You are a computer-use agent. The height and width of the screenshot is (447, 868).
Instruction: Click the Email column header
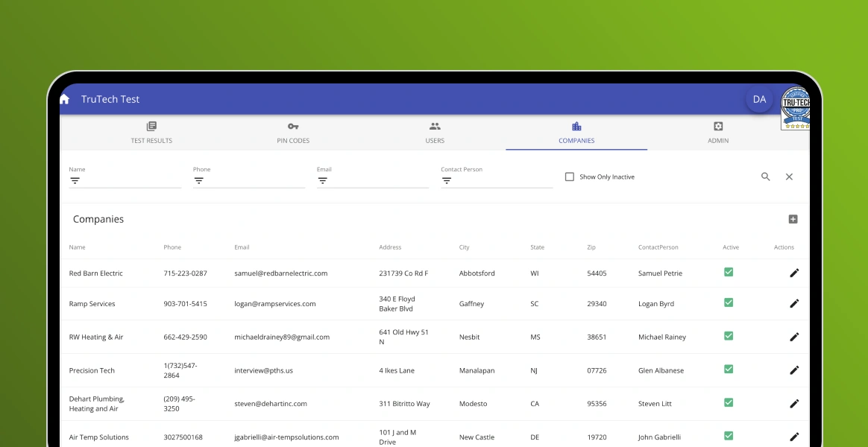[x=242, y=247]
